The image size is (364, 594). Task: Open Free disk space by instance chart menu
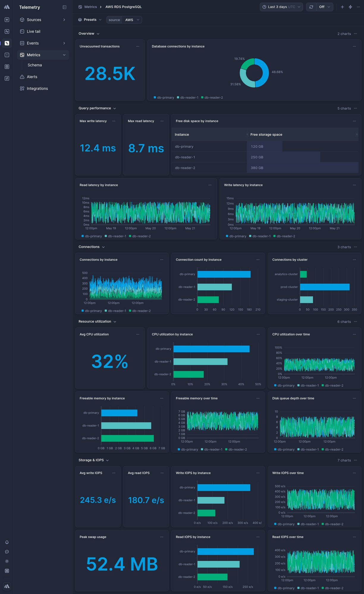click(x=354, y=121)
